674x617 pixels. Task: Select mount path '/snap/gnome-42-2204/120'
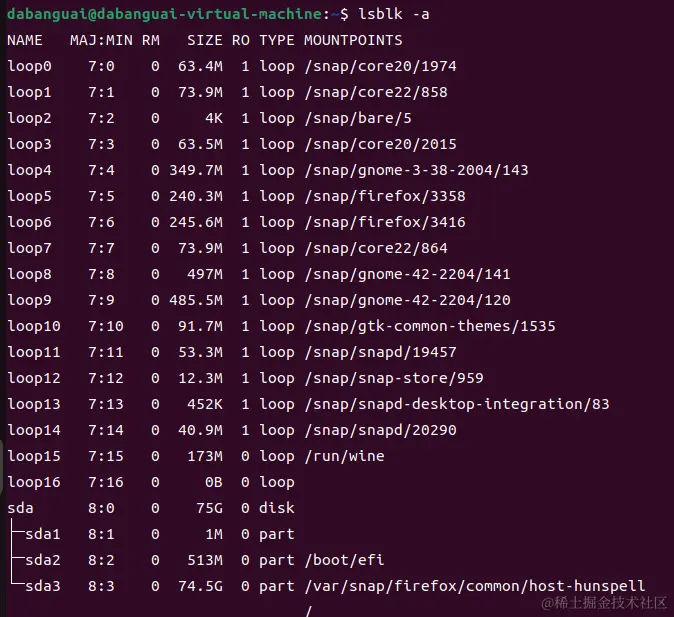pos(407,301)
